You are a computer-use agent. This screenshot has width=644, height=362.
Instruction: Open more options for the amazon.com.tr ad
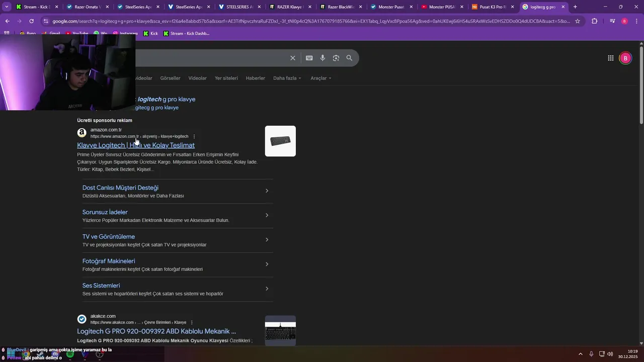tap(194, 136)
